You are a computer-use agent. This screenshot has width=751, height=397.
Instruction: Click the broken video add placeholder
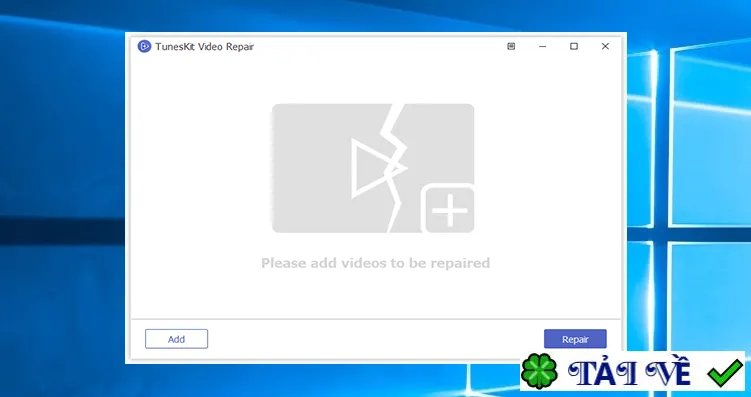coord(373,169)
